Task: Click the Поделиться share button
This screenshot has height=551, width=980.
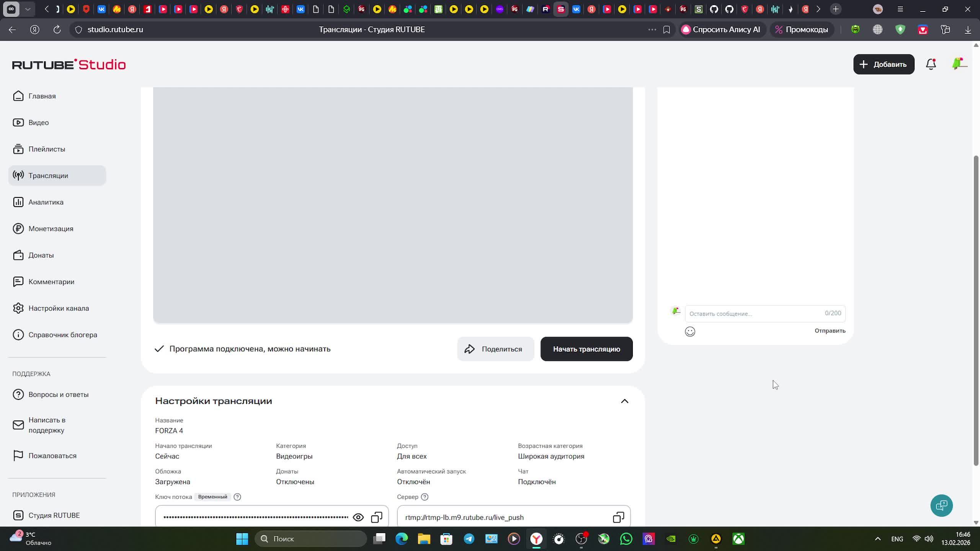Action: [495, 349]
